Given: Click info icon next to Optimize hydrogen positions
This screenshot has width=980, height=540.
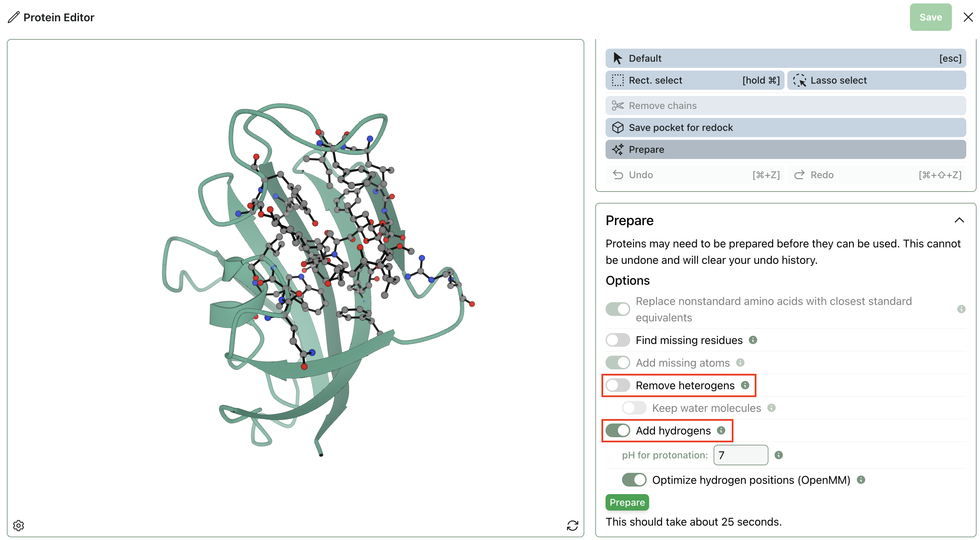Looking at the screenshot, I should 861,480.
